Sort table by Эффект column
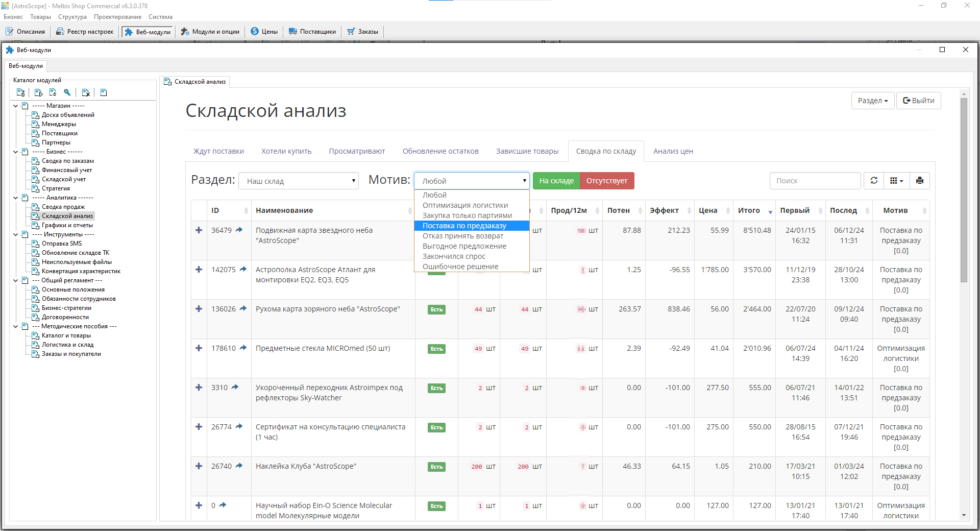The image size is (980, 531). (670, 210)
